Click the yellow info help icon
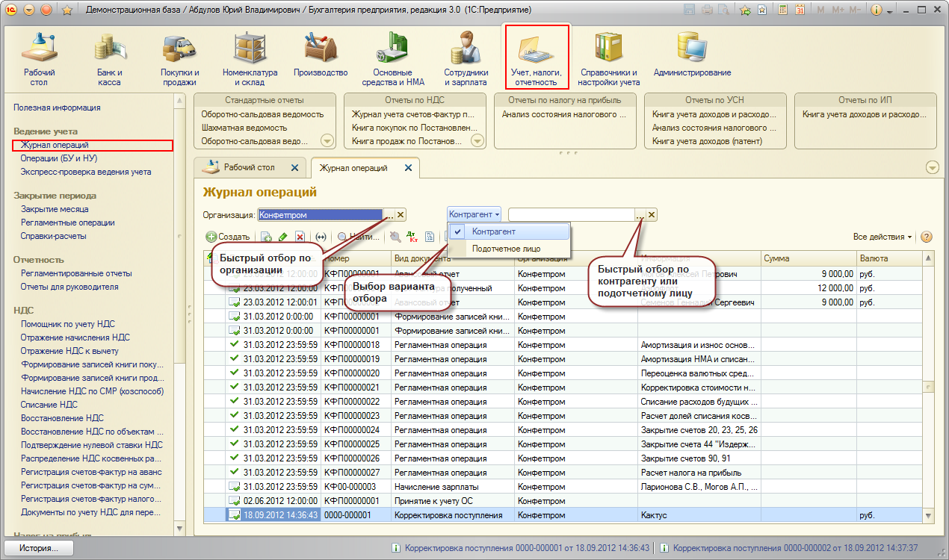949x560 pixels. click(x=877, y=10)
